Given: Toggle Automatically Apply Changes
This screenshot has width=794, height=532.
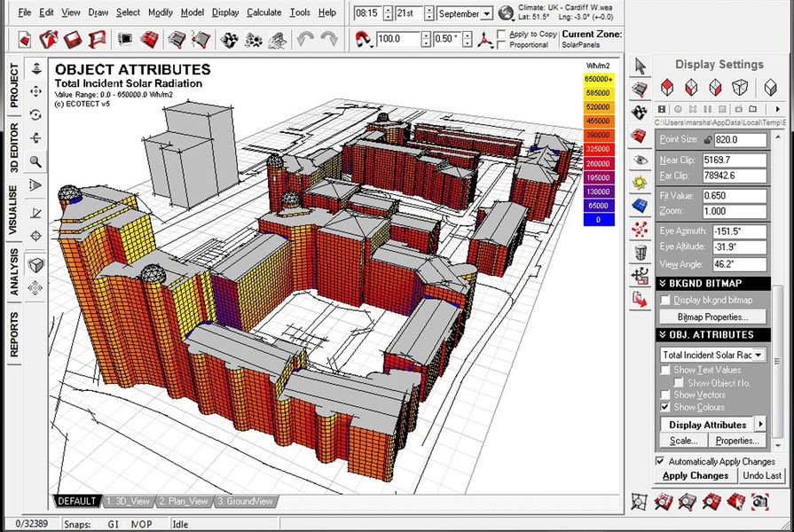Looking at the screenshot, I should [659, 461].
